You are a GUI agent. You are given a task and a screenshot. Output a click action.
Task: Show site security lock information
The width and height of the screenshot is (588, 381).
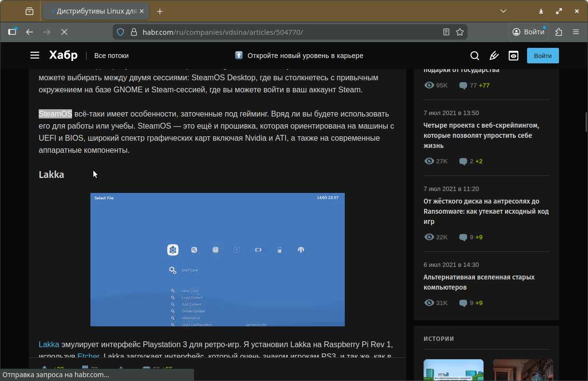point(134,32)
